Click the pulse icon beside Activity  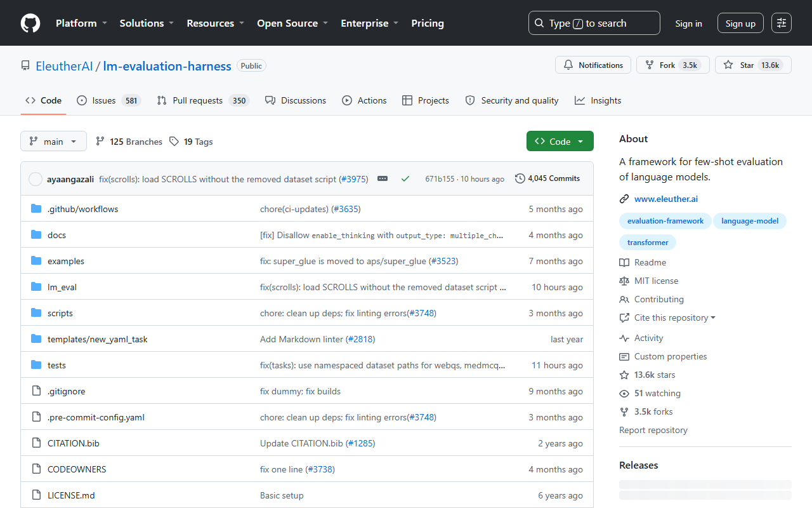coord(624,338)
